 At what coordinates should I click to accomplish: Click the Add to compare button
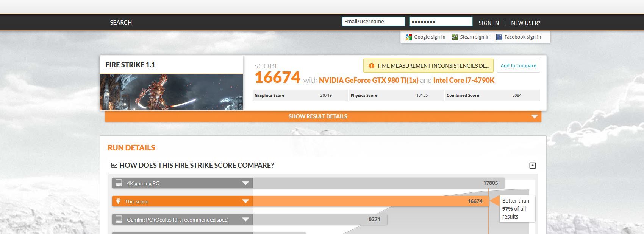pyautogui.click(x=518, y=66)
